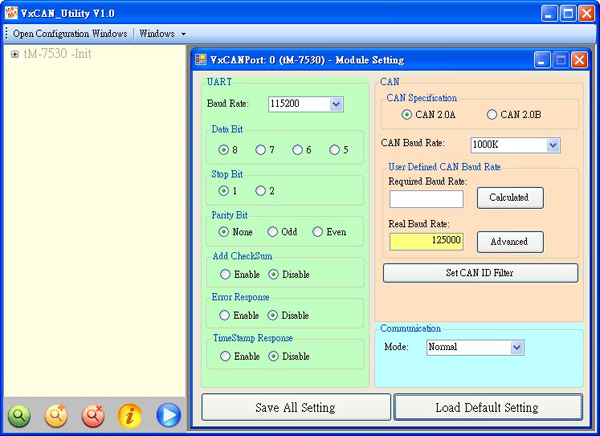Click the yellow Real Baud Rate field
This screenshot has height=436, width=600.
coord(426,242)
